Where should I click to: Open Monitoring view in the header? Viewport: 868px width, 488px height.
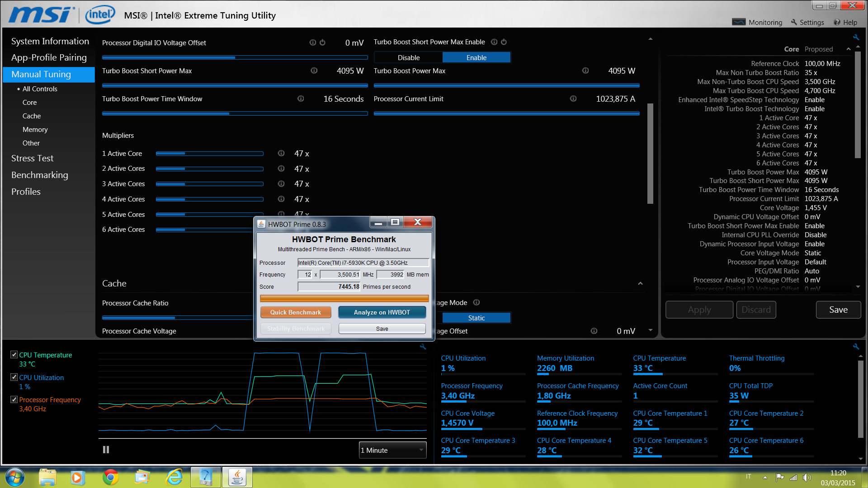point(757,22)
